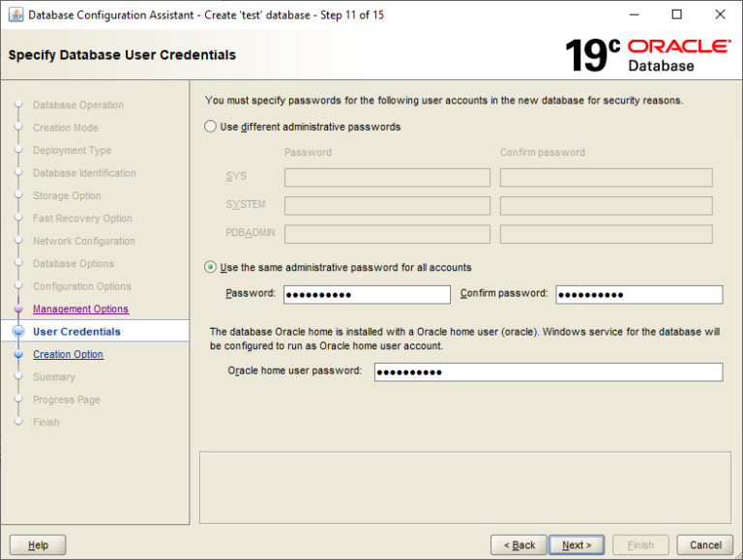
Task: Click the Database Operation step label
Action: point(78,104)
